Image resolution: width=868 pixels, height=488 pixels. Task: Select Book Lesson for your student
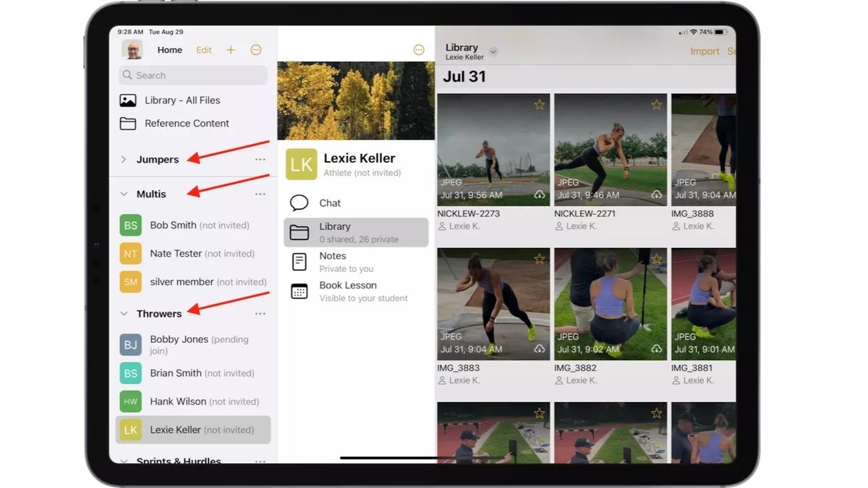pos(348,285)
